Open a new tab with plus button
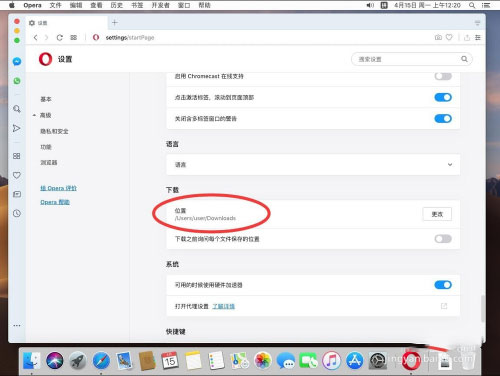 115,23
